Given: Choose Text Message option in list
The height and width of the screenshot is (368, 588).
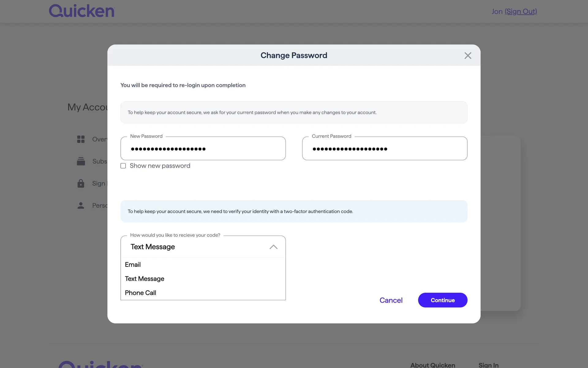Looking at the screenshot, I should coord(145,279).
